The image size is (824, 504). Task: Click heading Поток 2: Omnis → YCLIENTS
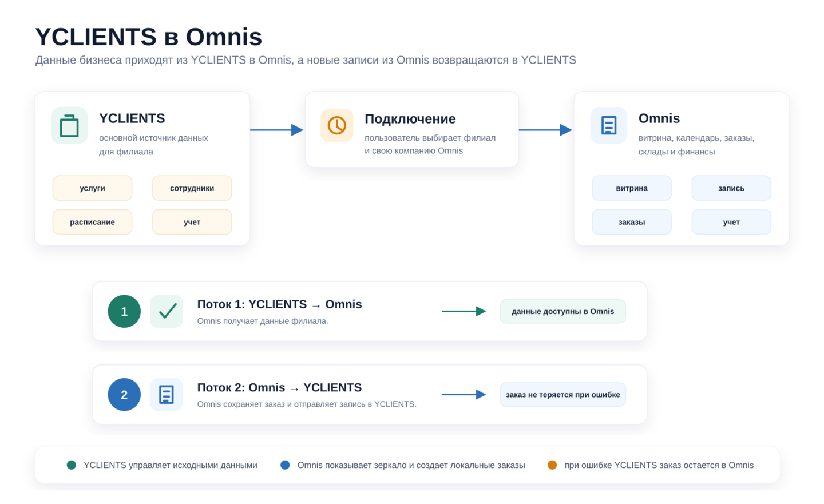[279, 388]
